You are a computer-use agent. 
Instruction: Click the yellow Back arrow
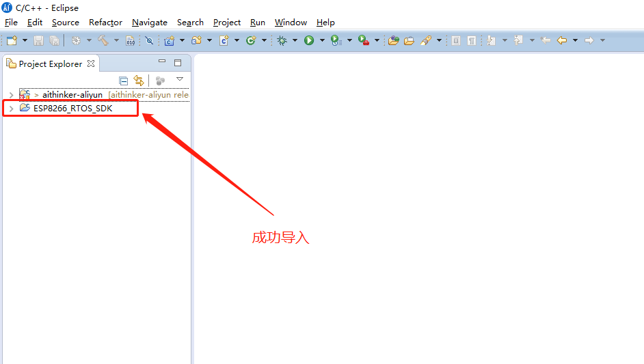pos(562,40)
